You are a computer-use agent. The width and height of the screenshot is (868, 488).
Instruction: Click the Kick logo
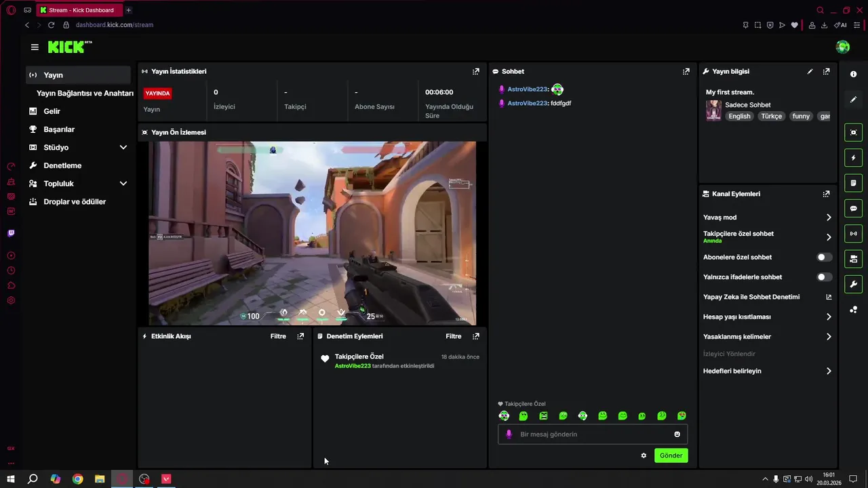(x=69, y=47)
